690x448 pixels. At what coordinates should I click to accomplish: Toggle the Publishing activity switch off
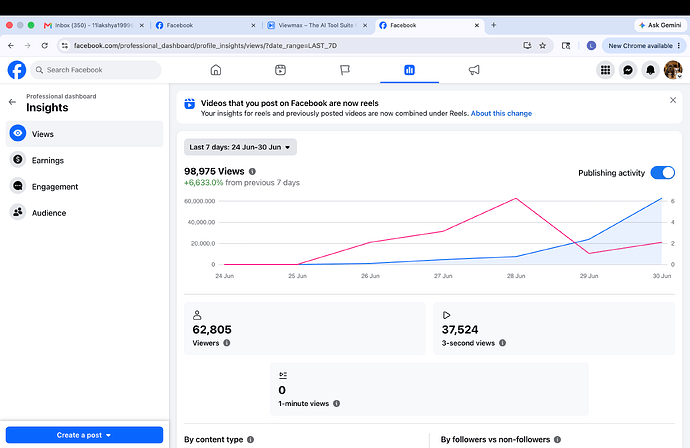pos(663,173)
